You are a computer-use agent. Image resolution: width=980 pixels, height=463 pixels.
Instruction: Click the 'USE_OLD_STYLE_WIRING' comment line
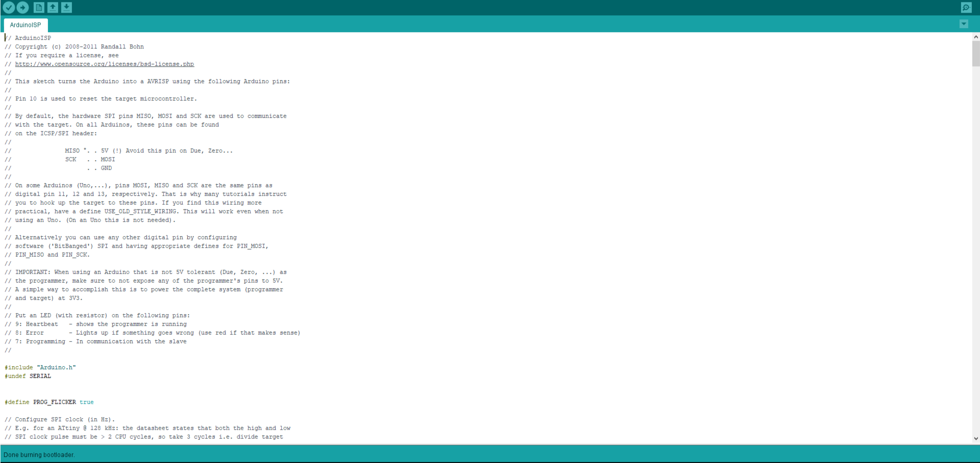click(144, 212)
